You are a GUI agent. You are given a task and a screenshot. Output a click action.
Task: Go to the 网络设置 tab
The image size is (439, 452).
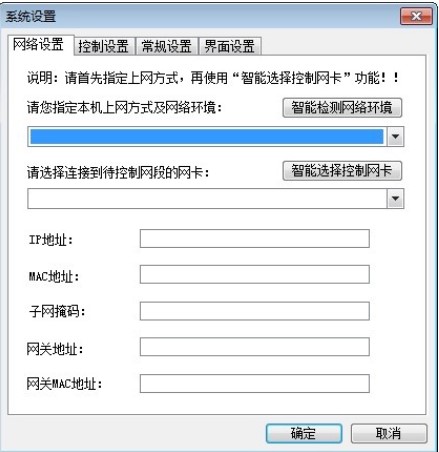38,44
